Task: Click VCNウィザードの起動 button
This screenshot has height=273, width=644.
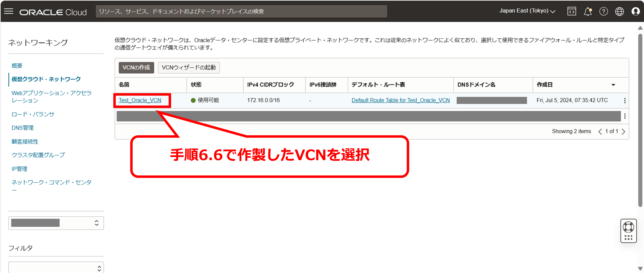Action: click(x=189, y=68)
